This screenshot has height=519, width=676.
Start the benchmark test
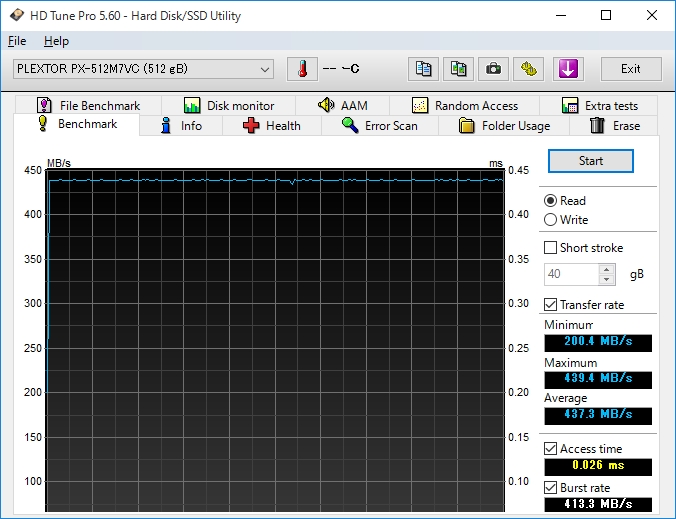click(x=591, y=161)
